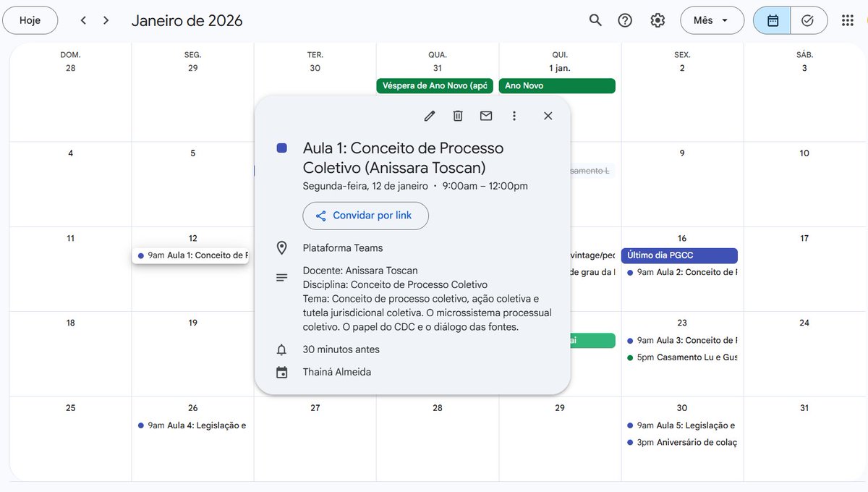Select the 'Último dia PGCC' event
The height and width of the screenshot is (492, 868).
[680, 255]
